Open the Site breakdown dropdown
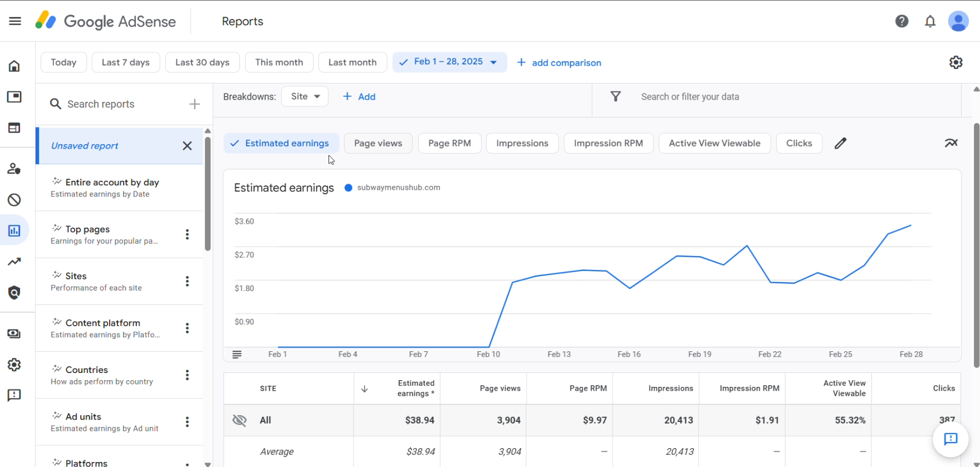 point(305,96)
